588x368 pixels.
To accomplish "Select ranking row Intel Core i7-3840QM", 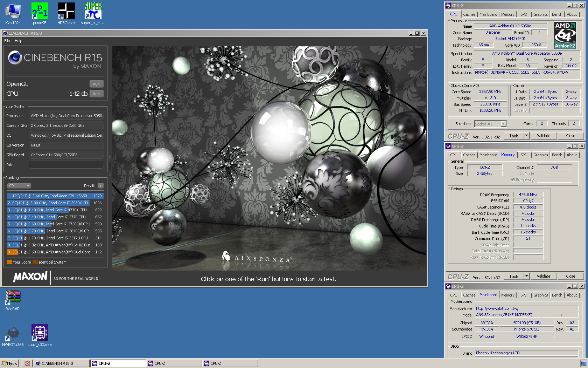I will click(55, 231).
